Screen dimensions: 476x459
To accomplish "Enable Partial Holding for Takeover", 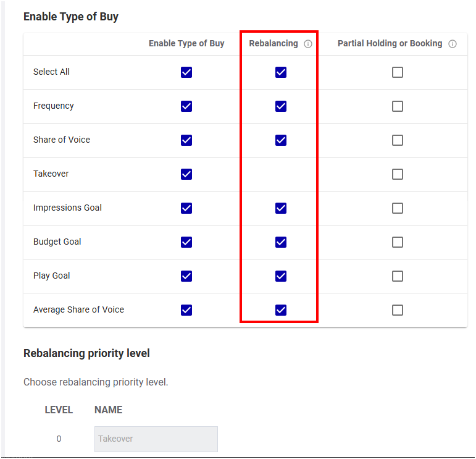I will [398, 174].
